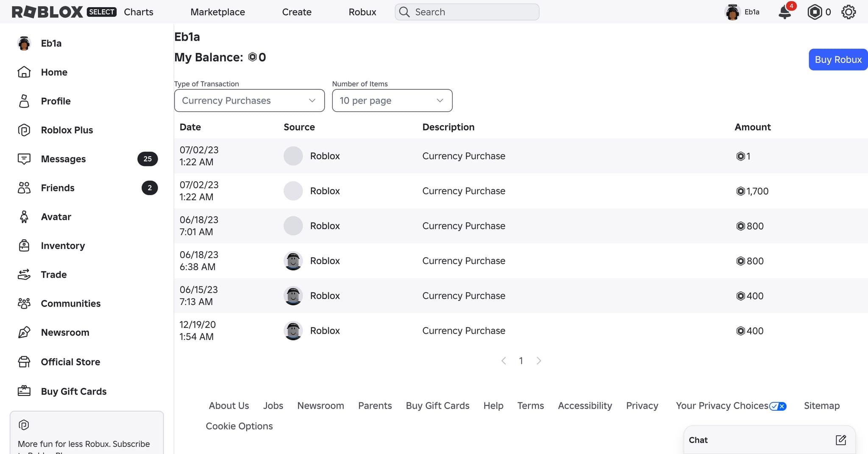Open the Charts menu

coord(139,12)
